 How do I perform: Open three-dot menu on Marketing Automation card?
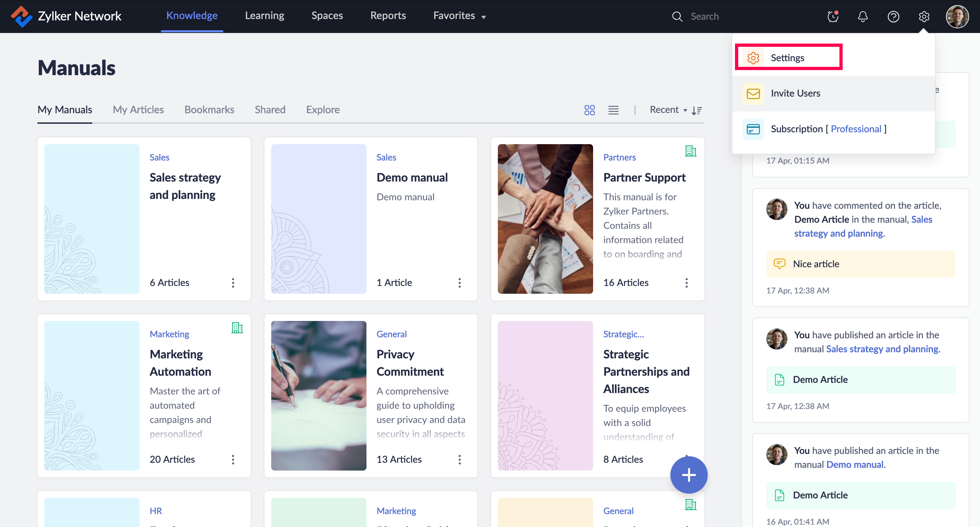[233, 459]
